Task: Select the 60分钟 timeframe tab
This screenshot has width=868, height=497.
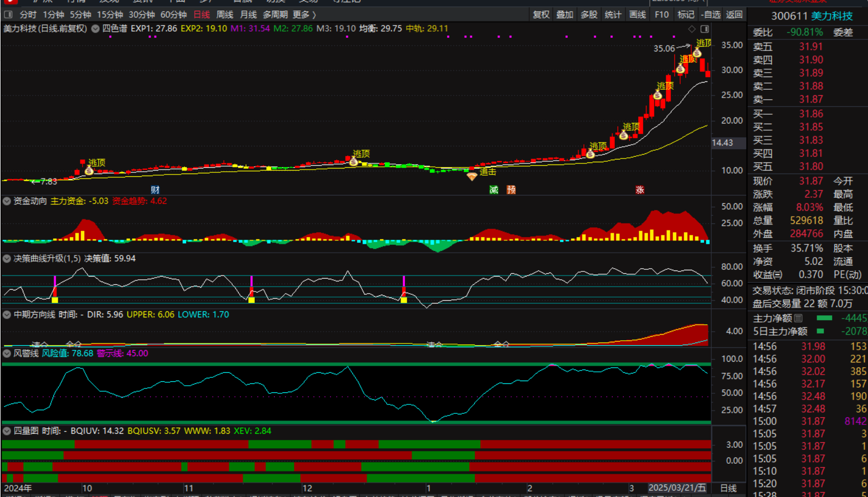Action: 173,14
